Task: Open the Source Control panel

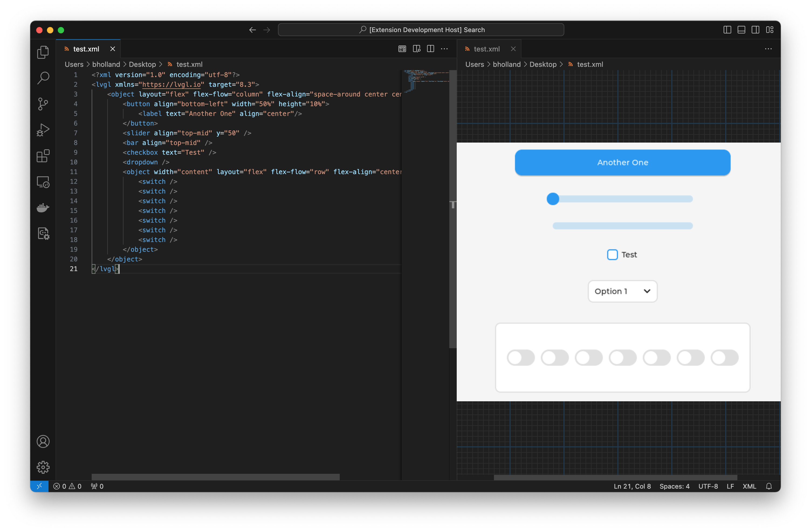Action: click(43, 104)
